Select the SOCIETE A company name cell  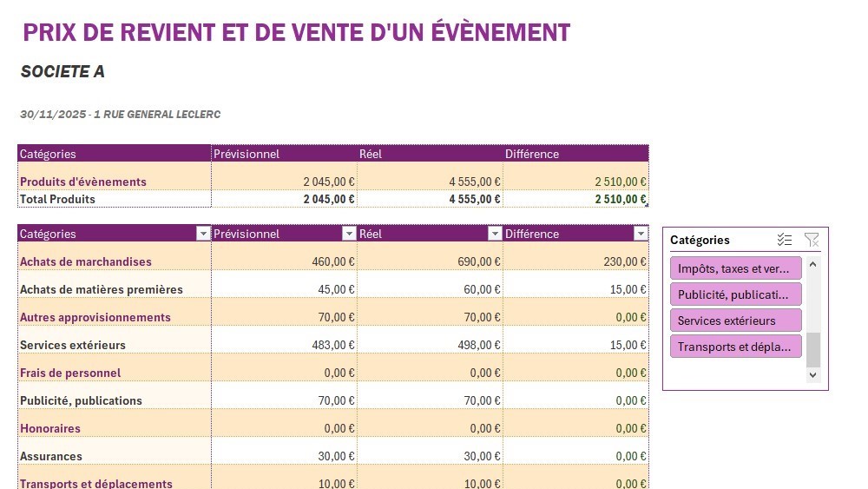pos(62,72)
